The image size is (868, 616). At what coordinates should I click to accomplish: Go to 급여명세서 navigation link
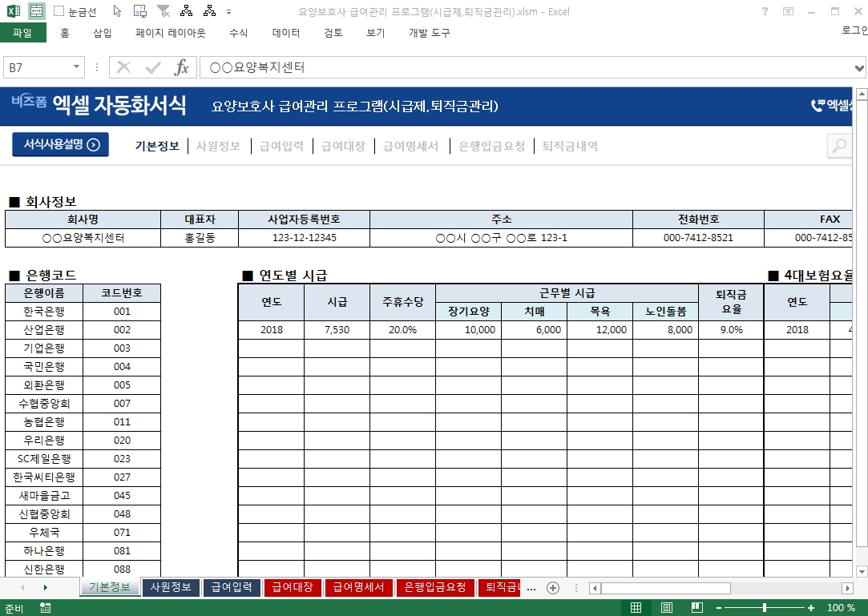410,146
